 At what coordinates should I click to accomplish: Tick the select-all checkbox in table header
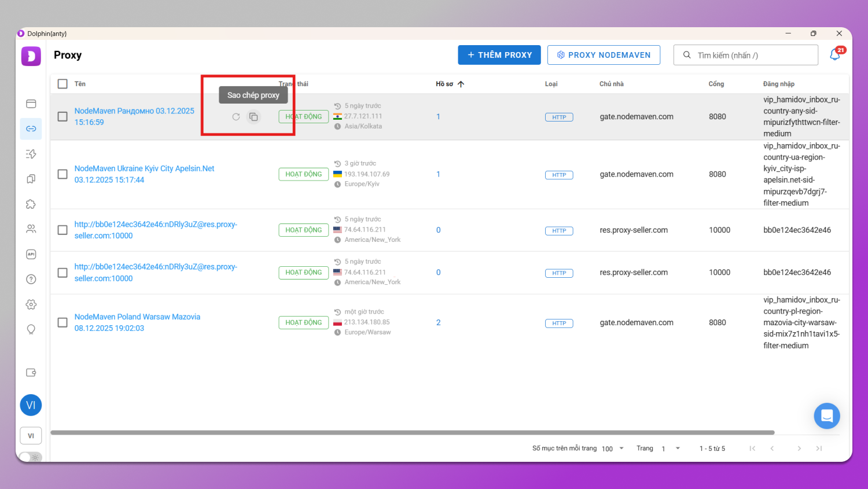click(x=62, y=84)
